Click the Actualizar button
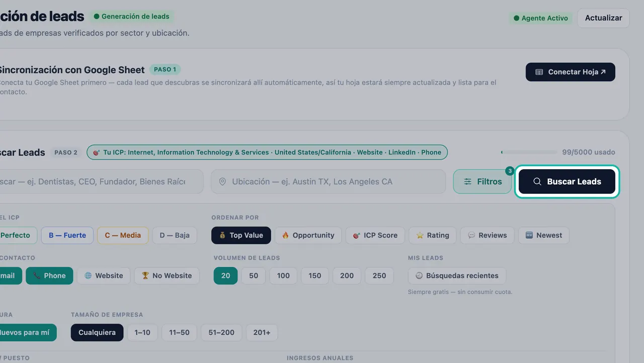 click(x=603, y=18)
